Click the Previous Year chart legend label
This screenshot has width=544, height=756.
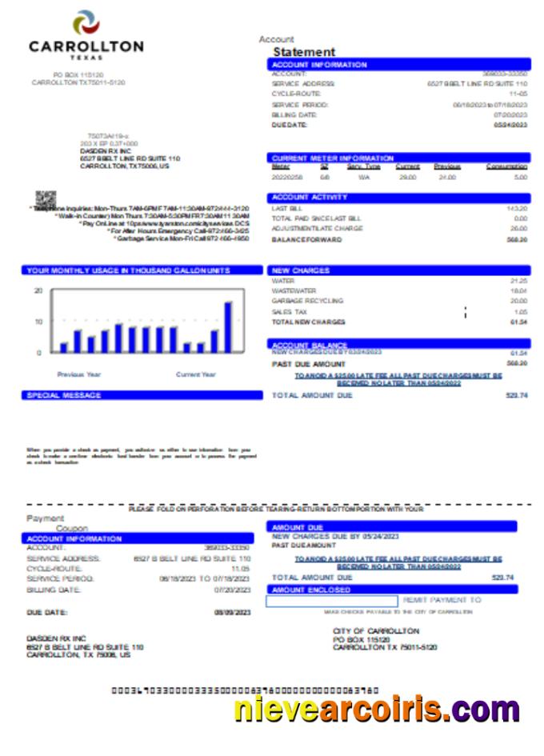coord(79,374)
